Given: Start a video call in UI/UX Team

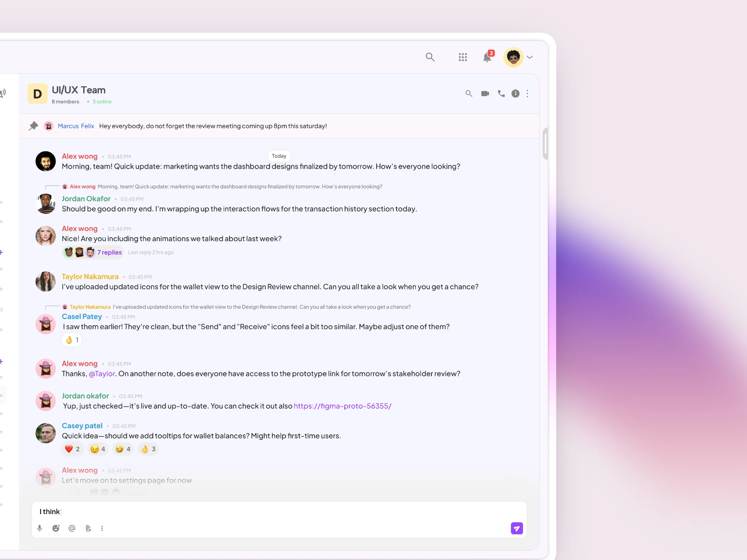Looking at the screenshot, I should pyautogui.click(x=485, y=94).
